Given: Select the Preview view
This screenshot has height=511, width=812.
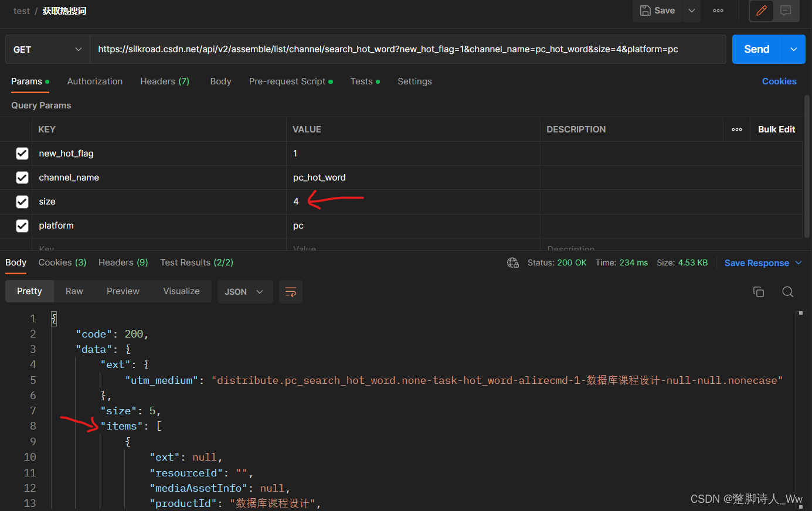Looking at the screenshot, I should [123, 291].
